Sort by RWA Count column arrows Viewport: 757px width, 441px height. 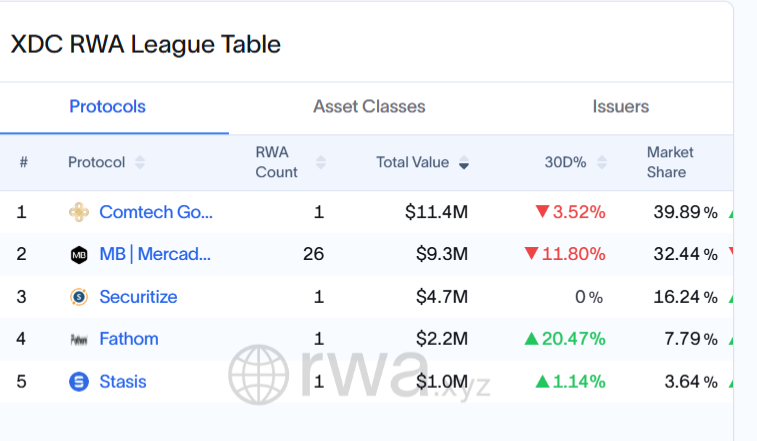pos(321,162)
